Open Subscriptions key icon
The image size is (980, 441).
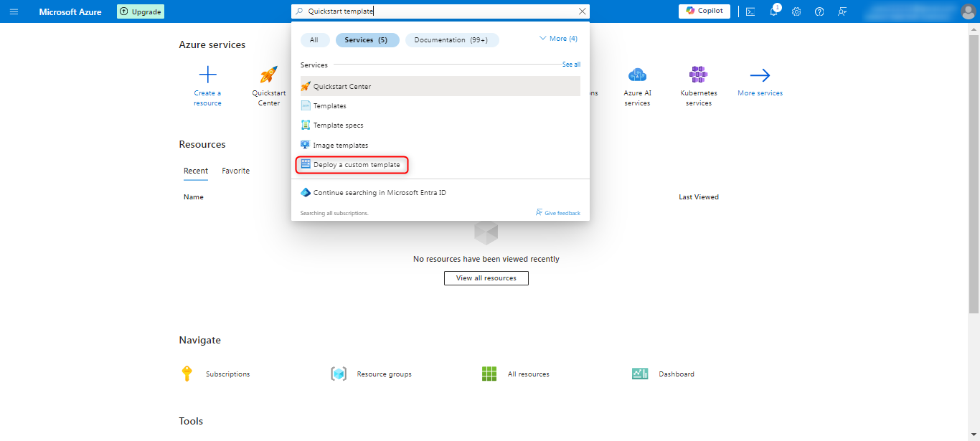click(x=187, y=374)
